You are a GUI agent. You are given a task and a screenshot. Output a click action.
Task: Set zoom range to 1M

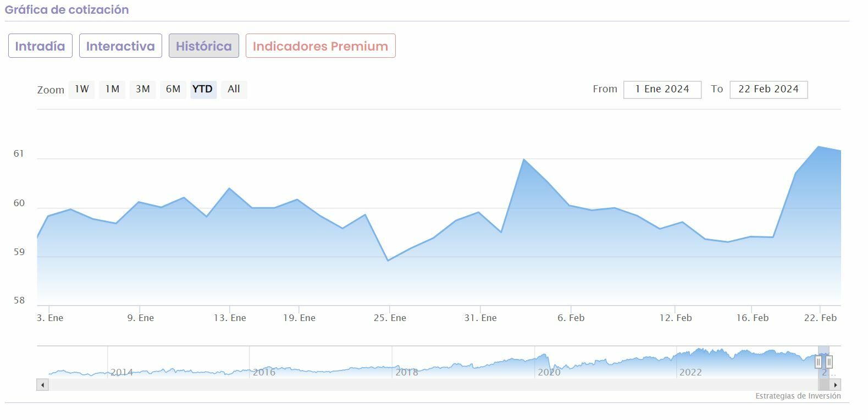112,89
